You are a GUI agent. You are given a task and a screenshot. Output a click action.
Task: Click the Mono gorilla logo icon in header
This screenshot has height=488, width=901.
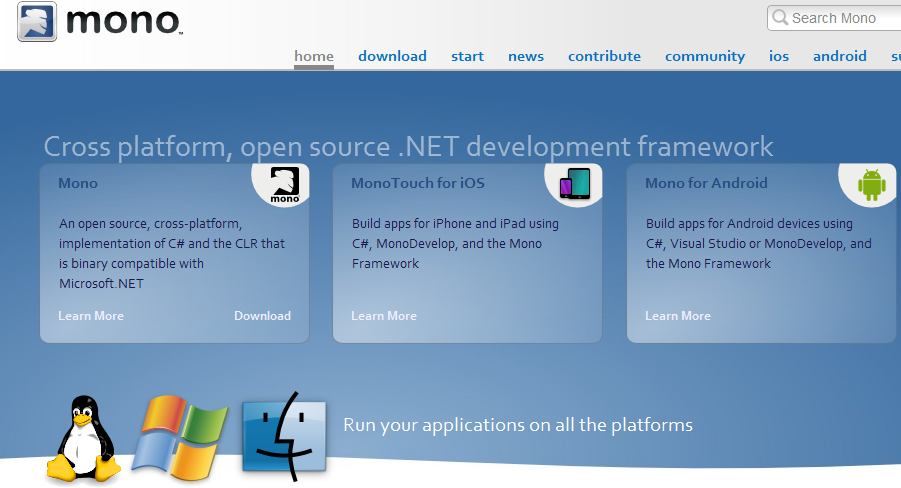pos(37,21)
